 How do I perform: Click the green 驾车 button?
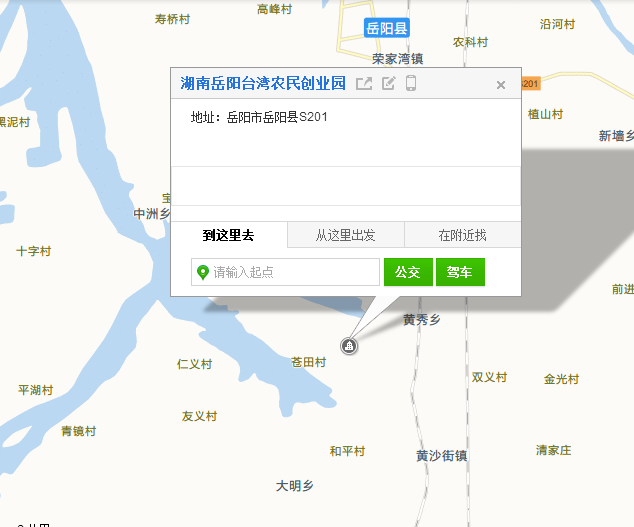point(460,272)
